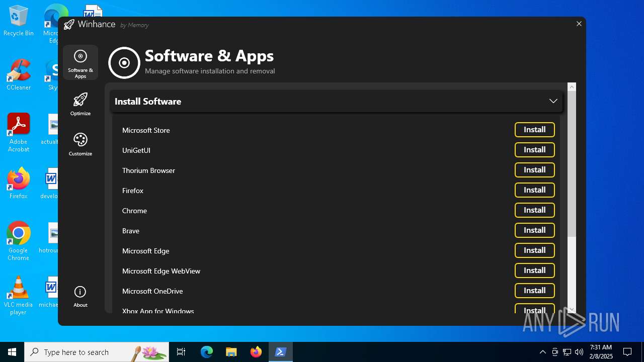Open the Recycle Bin desktop icon

(19, 21)
